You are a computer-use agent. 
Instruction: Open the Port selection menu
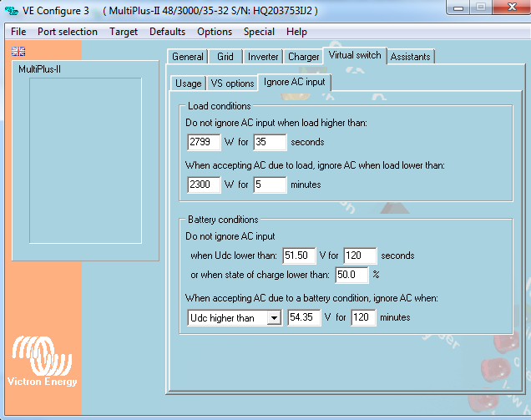click(x=68, y=32)
